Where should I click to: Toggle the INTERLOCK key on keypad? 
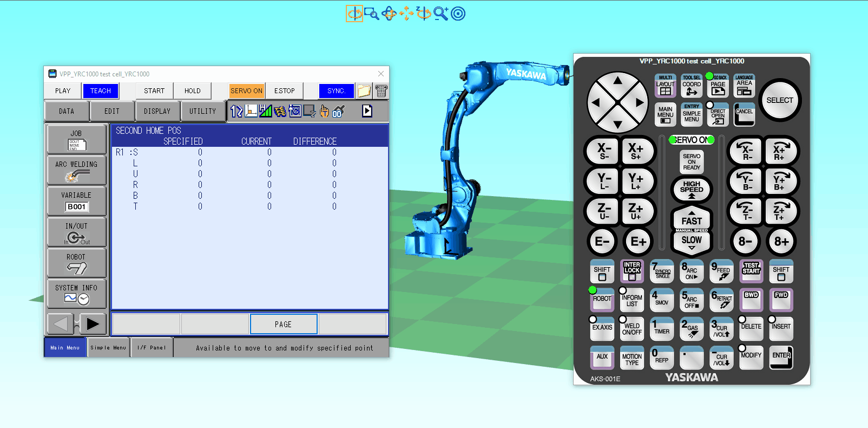[x=632, y=271]
